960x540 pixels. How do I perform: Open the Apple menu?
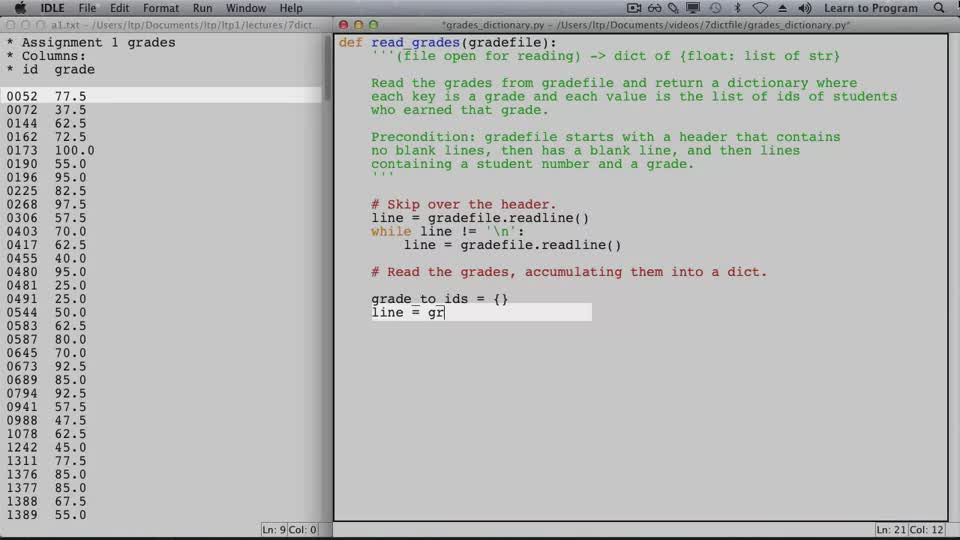(20, 8)
